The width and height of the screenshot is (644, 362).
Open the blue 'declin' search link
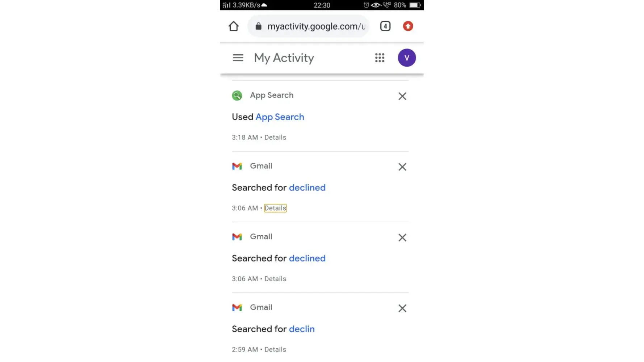[x=302, y=329]
